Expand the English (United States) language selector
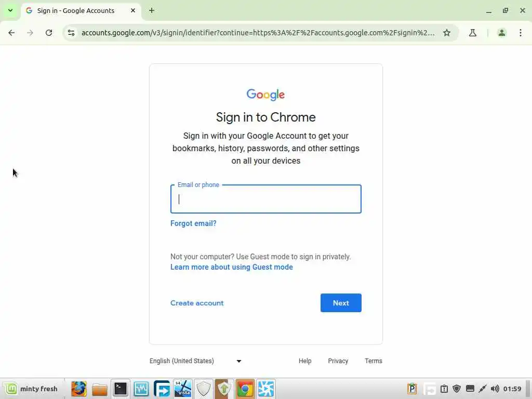The image size is (532, 399). 195,361
